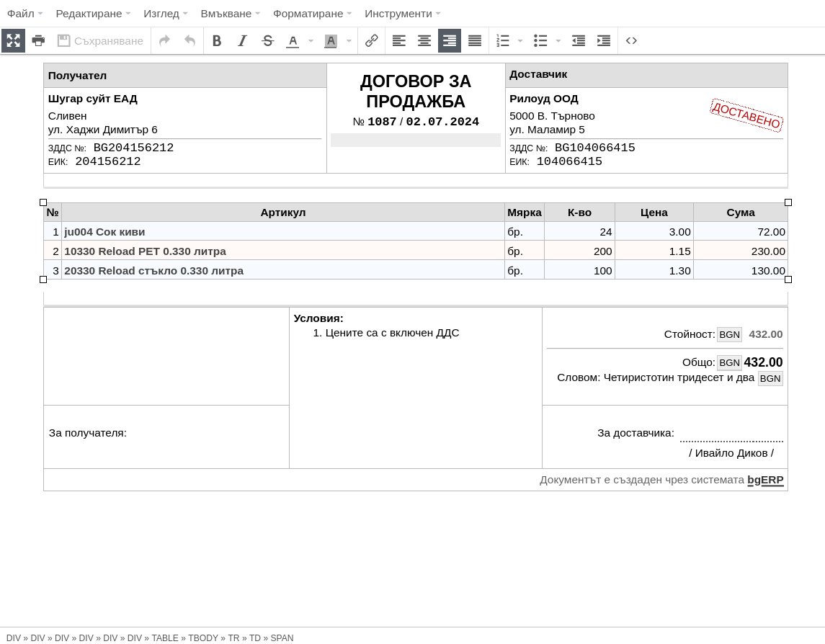Expand numbered list style dropdown
825x644 pixels.
coord(520,40)
